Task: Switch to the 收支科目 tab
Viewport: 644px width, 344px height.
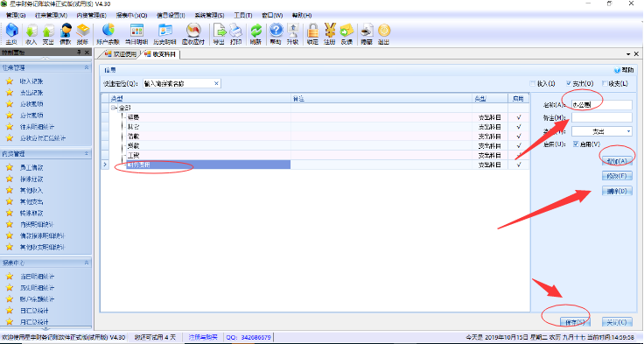Action: tap(161, 54)
